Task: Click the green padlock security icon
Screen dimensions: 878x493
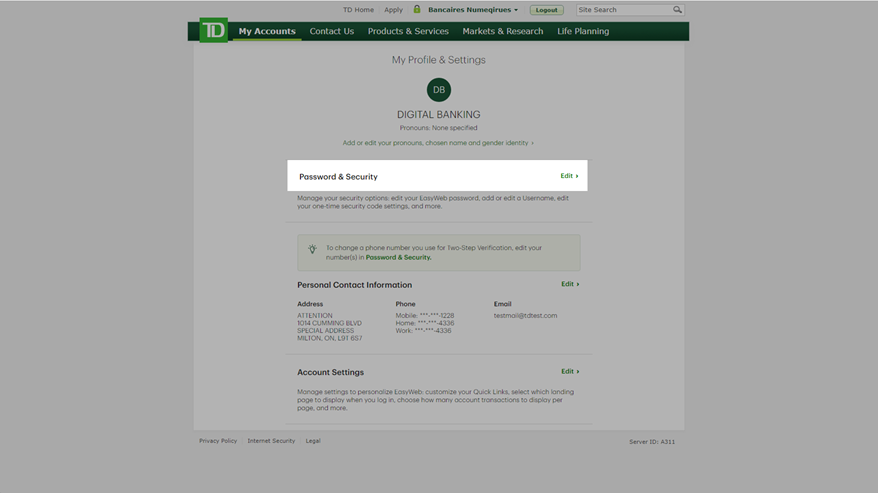Action: click(x=417, y=9)
